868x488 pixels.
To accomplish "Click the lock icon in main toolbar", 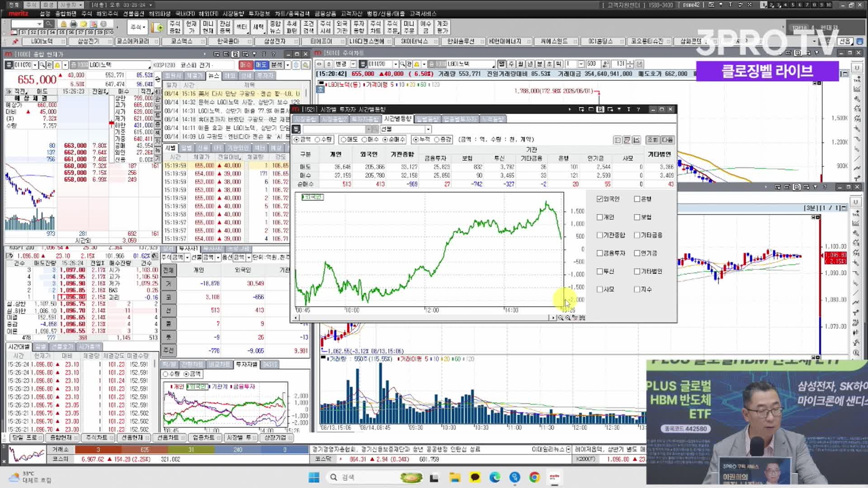I will point(63,24).
